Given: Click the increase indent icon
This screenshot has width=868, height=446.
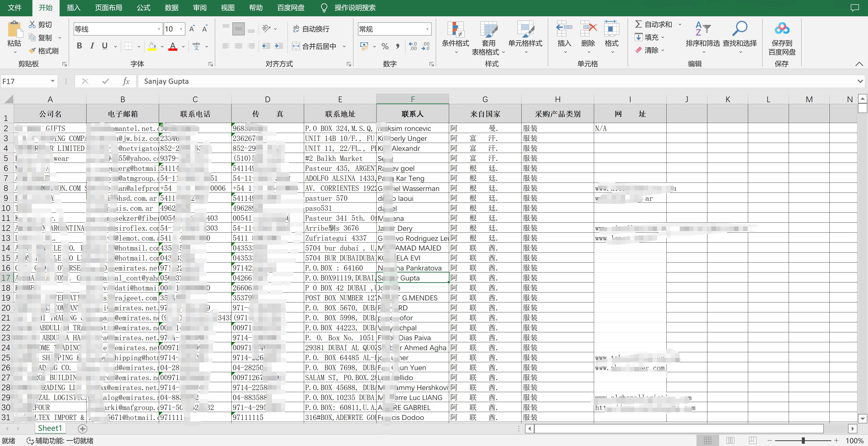Looking at the screenshot, I should coord(279,46).
